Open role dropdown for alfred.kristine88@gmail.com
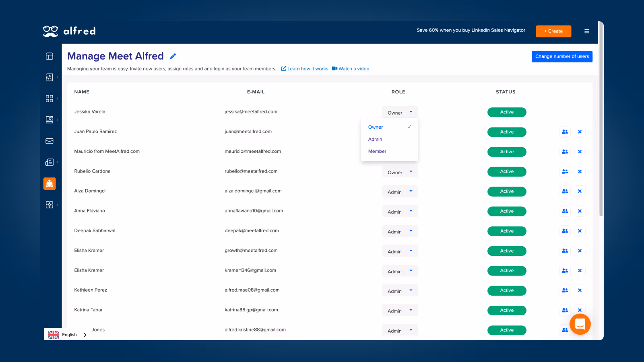Screen dimensions: 644x362 click(400, 330)
